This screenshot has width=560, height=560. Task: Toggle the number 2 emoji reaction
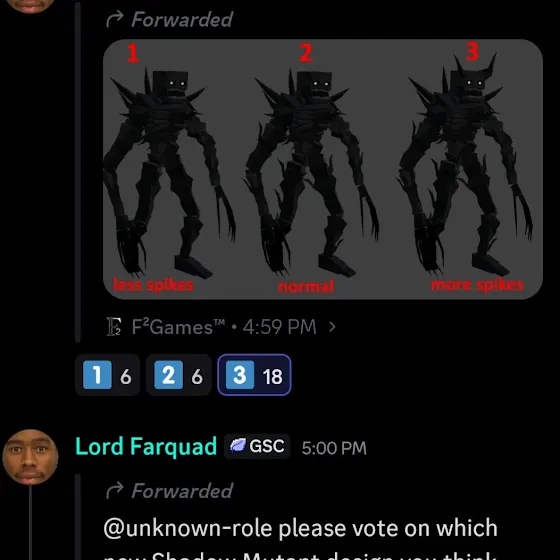(179, 375)
